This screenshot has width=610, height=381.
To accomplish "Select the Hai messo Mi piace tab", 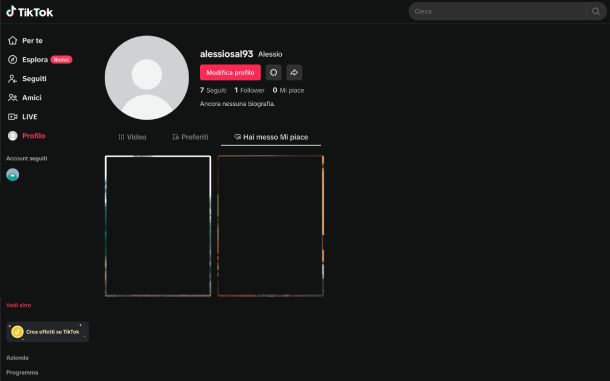I will pyautogui.click(x=271, y=137).
